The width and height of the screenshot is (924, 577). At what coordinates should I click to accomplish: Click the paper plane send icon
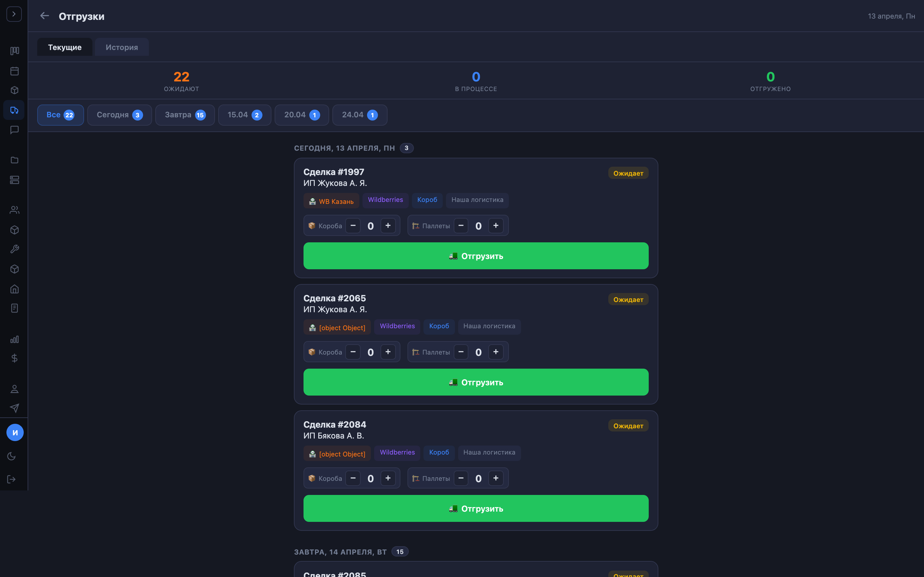tap(14, 408)
